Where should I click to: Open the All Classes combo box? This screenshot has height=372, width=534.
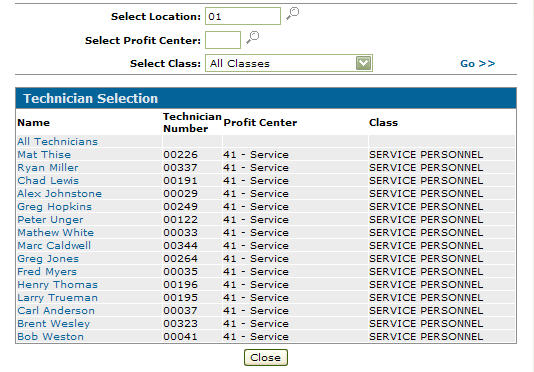tap(289, 63)
